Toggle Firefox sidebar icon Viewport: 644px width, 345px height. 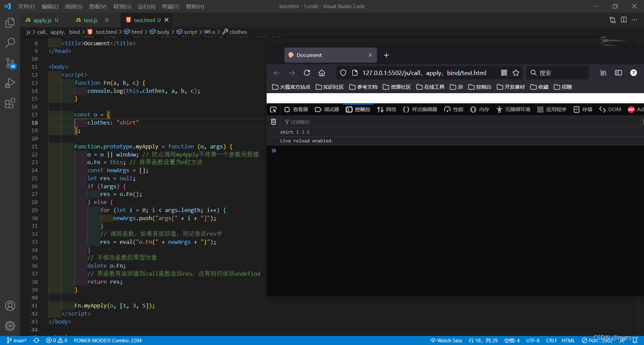(x=619, y=73)
